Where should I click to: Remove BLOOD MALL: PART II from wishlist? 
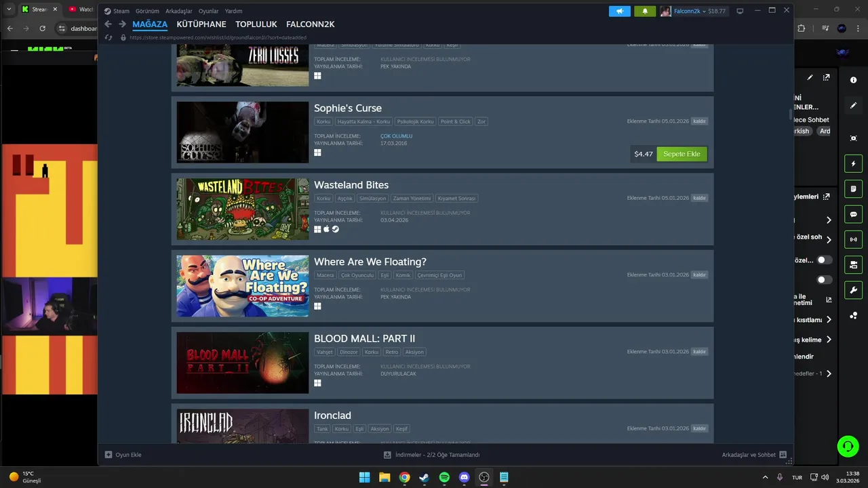[x=699, y=352]
